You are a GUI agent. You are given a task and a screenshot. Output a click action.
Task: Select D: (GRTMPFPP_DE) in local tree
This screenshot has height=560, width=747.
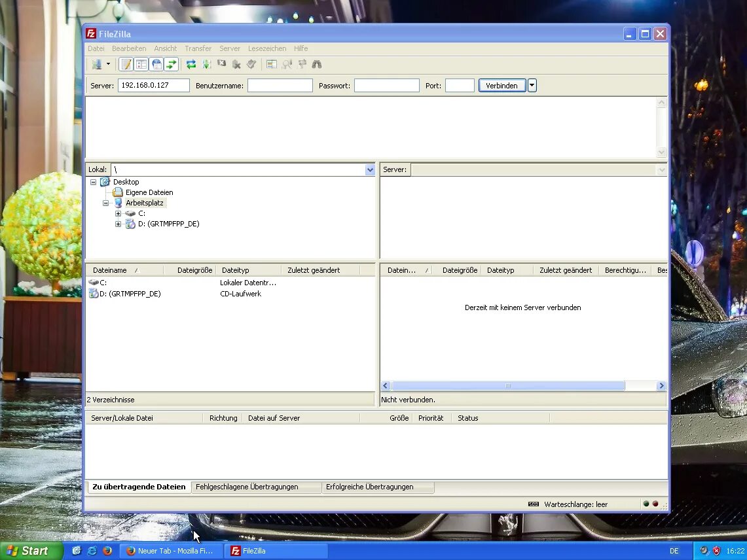pos(169,224)
